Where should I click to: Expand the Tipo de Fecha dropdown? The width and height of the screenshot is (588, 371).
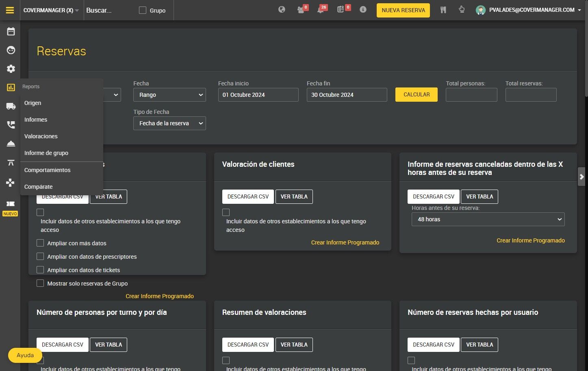point(169,123)
